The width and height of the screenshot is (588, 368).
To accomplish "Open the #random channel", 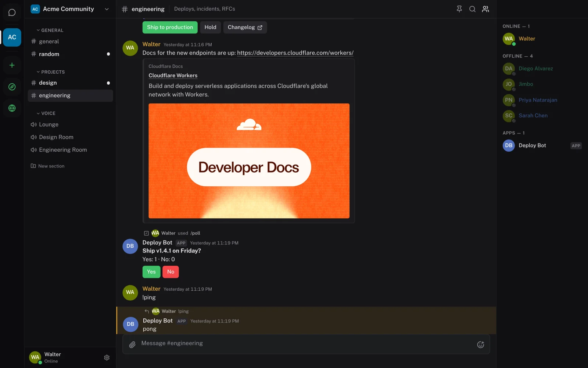I will point(70,54).
